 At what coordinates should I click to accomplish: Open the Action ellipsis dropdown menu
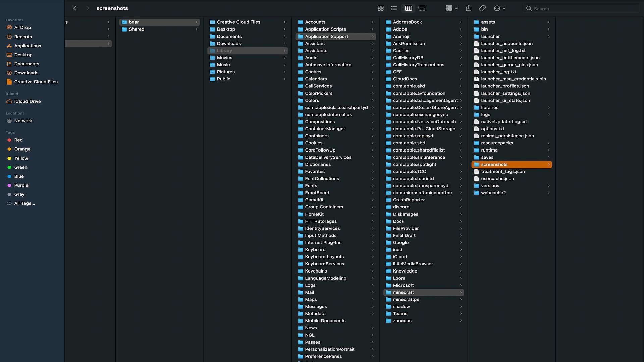(x=500, y=8)
